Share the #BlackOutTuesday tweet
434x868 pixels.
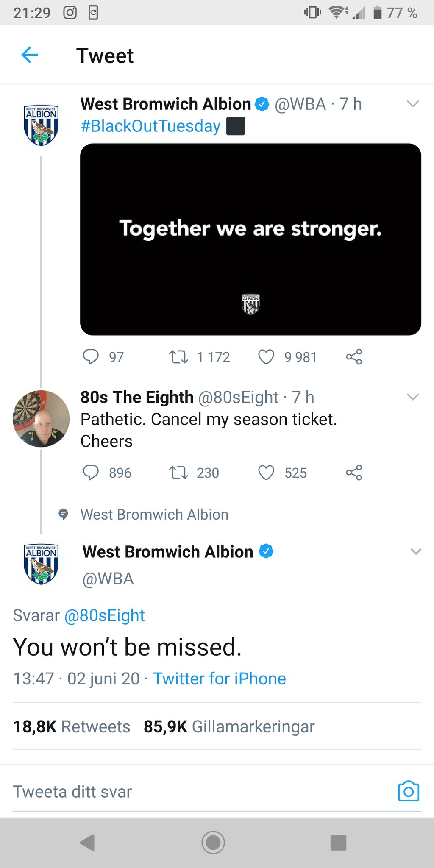[354, 357]
